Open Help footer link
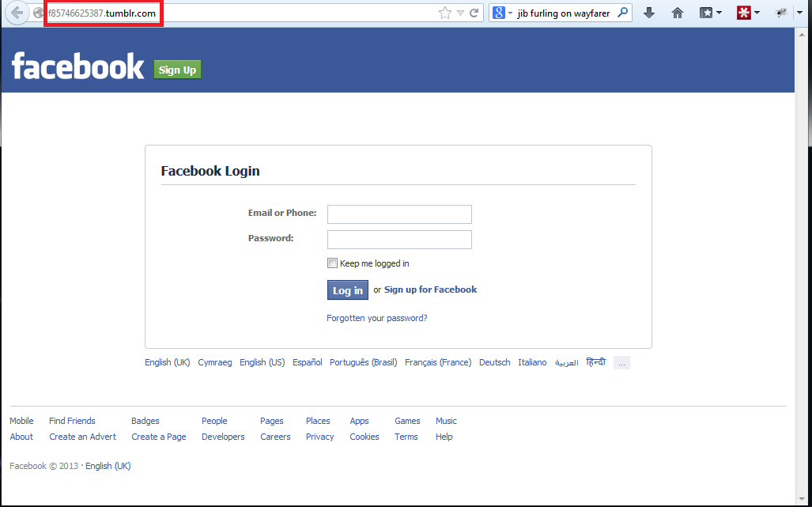Viewport: 812px width, 507px height. (444, 437)
